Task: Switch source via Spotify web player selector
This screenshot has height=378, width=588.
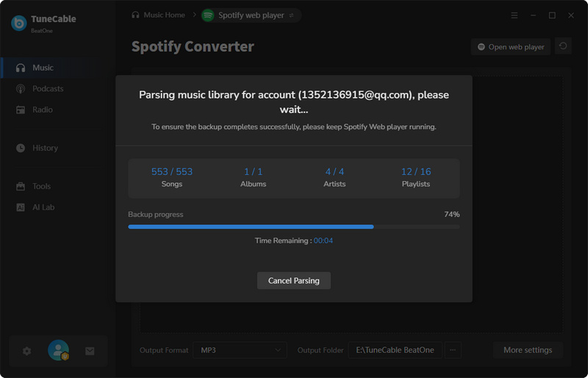Action: [x=251, y=15]
